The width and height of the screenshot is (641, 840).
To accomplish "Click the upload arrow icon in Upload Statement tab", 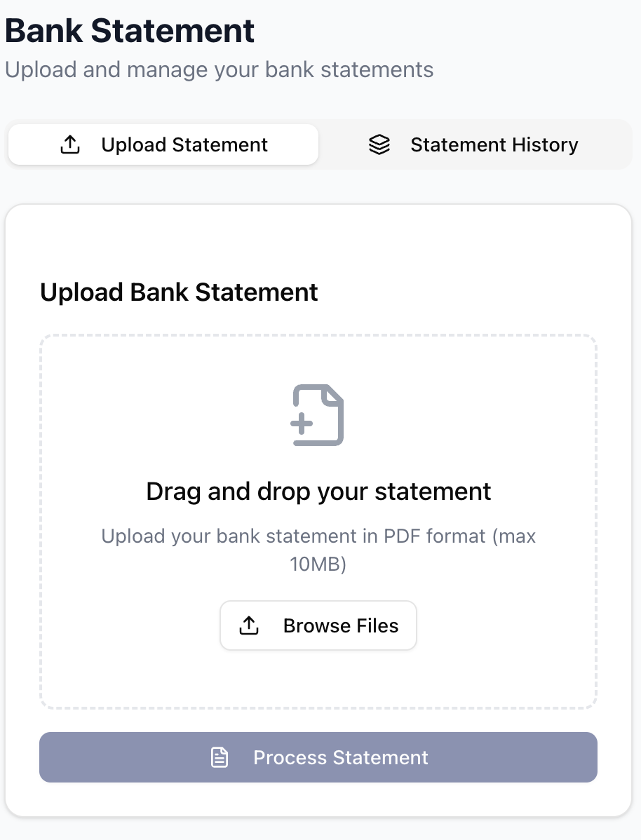I will (70, 144).
